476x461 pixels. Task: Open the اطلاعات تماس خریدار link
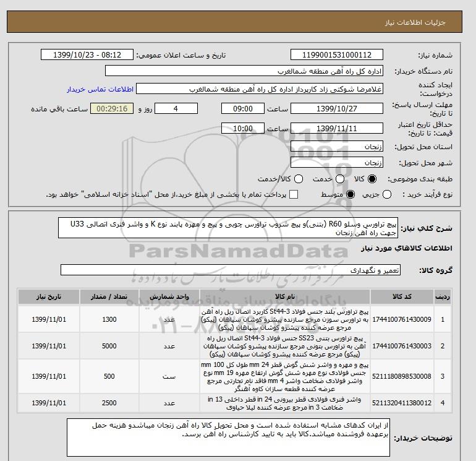[100, 89]
